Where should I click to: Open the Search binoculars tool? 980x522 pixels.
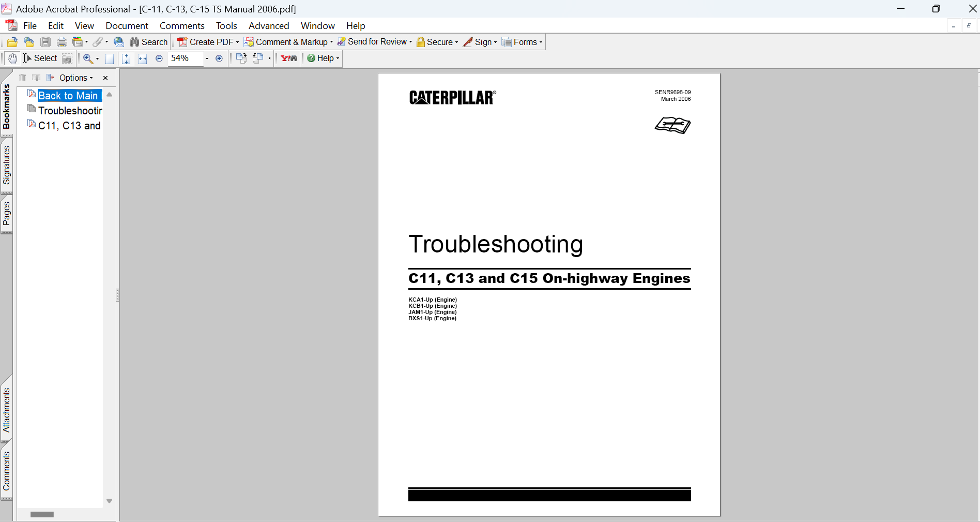click(148, 42)
